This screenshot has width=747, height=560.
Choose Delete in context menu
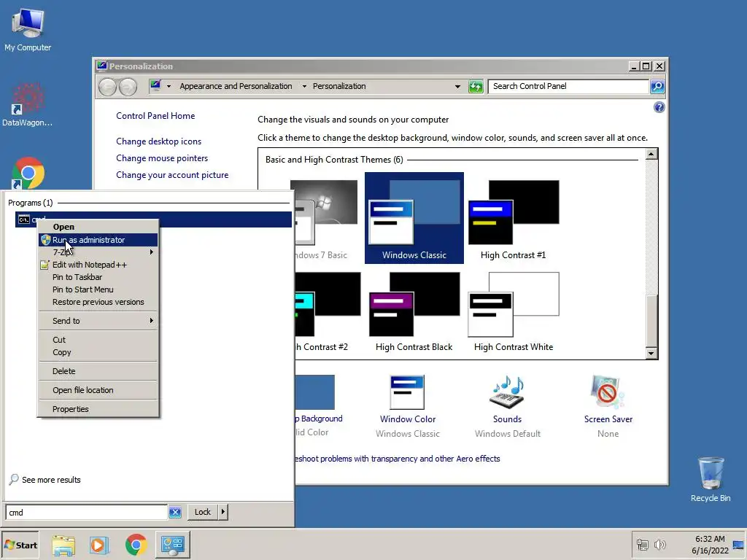(98, 371)
